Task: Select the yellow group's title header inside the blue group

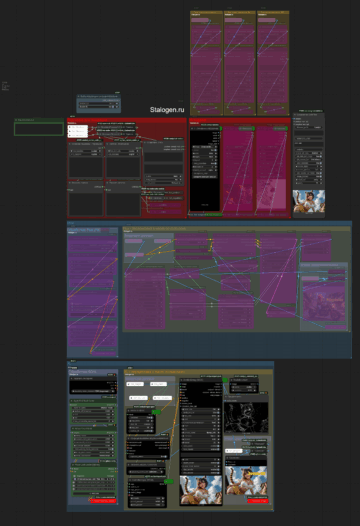Action: (237, 229)
